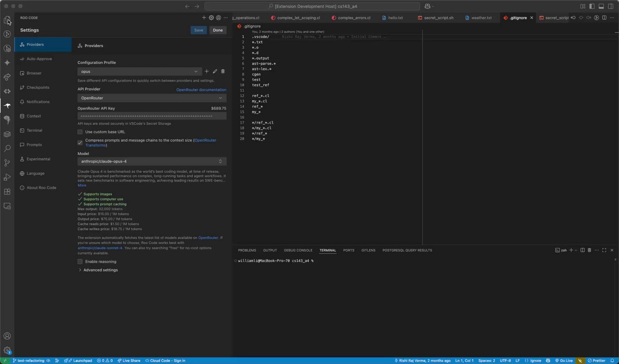The height and width of the screenshot is (364, 619).
Task: Open the Roo Code kangaroo sidebar icon
Action: (7, 105)
